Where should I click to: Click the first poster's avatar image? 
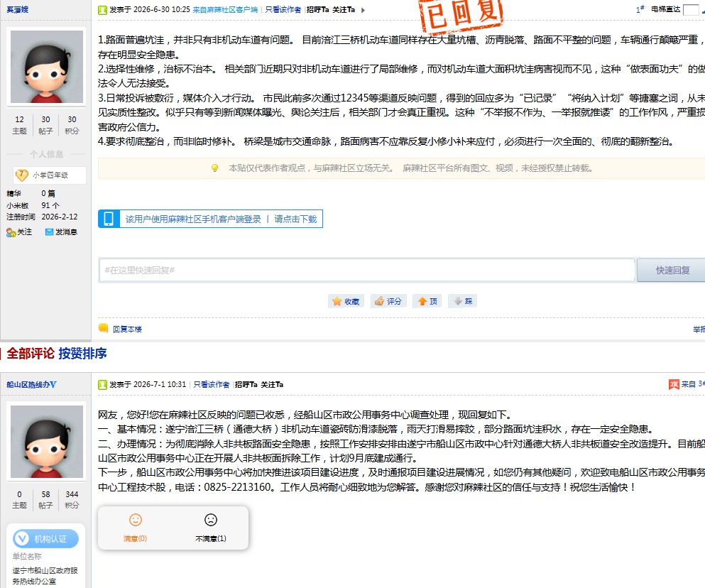click(47, 67)
